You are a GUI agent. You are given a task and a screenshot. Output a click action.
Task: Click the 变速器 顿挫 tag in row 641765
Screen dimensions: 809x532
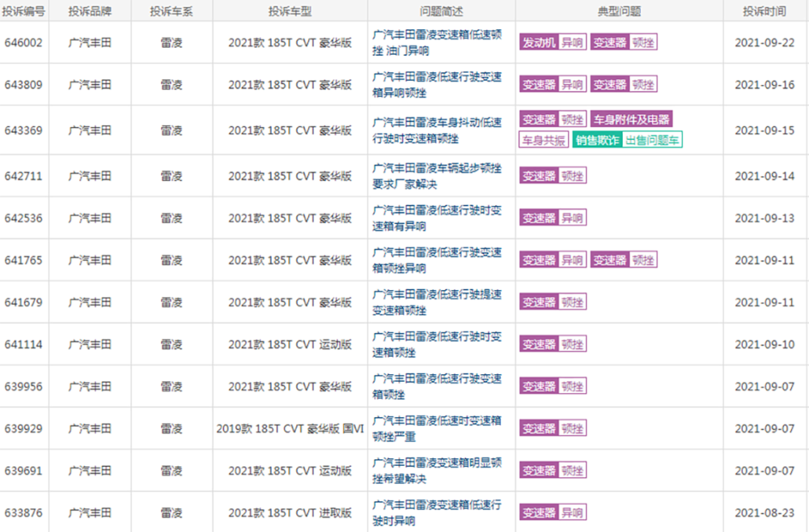coord(624,260)
